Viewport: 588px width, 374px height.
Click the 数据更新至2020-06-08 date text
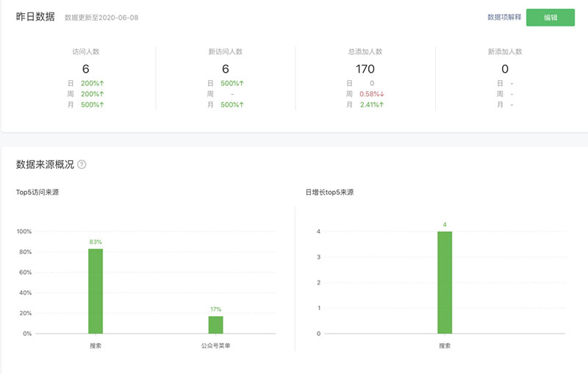pyautogui.click(x=101, y=18)
